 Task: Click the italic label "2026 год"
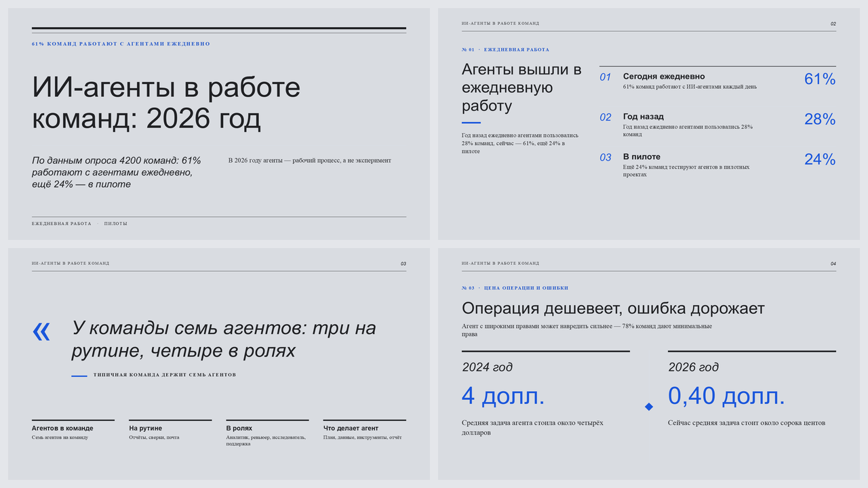tap(693, 367)
